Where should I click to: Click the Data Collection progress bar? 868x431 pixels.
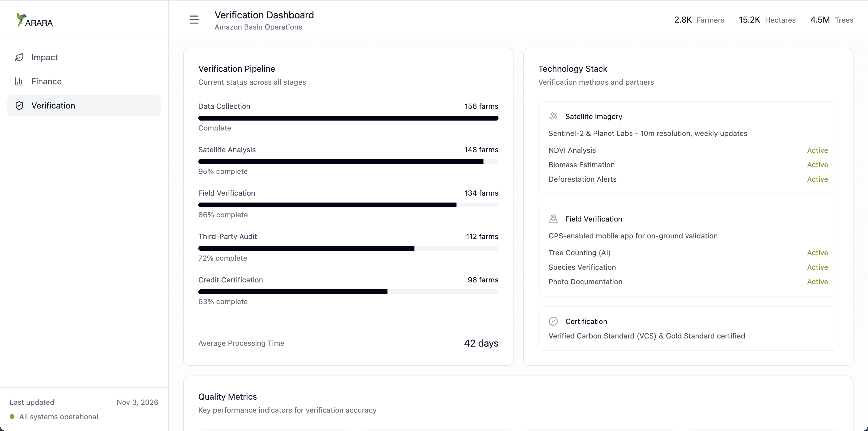(348, 118)
